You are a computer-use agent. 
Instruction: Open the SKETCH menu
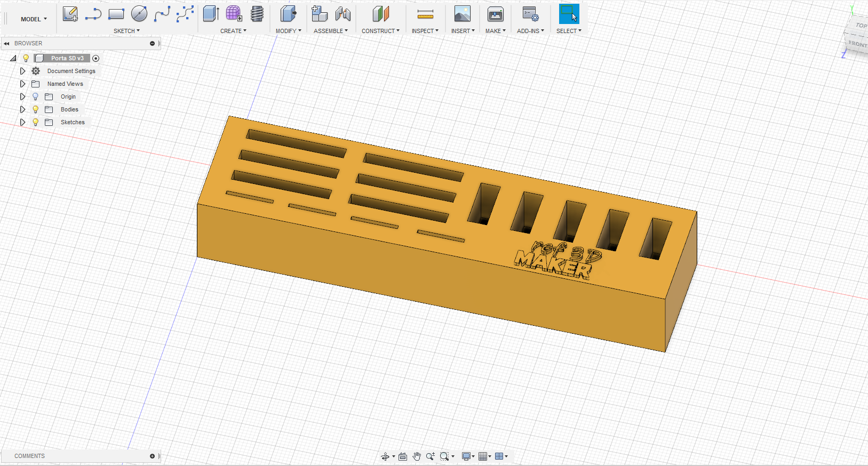pyautogui.click(x=126, y=31)
